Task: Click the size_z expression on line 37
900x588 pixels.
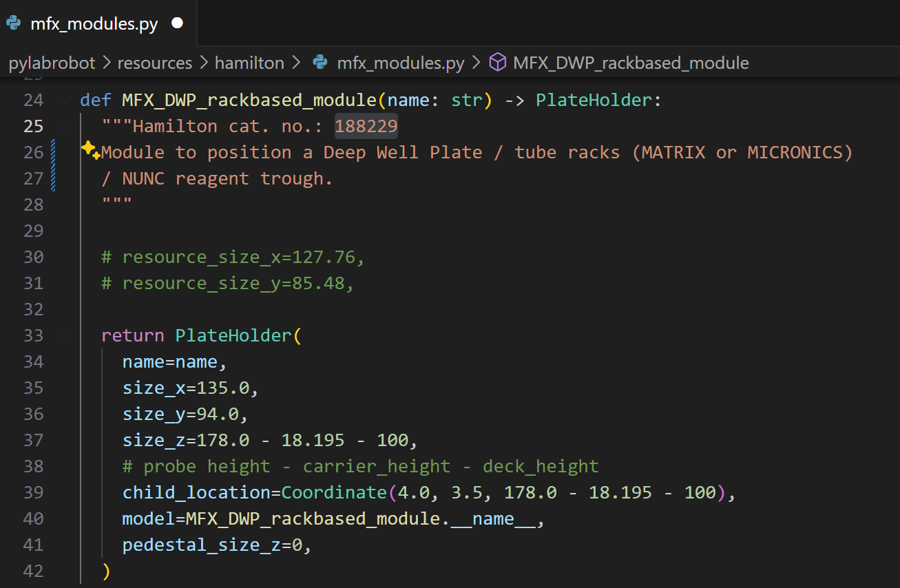Action: point(270,441)
